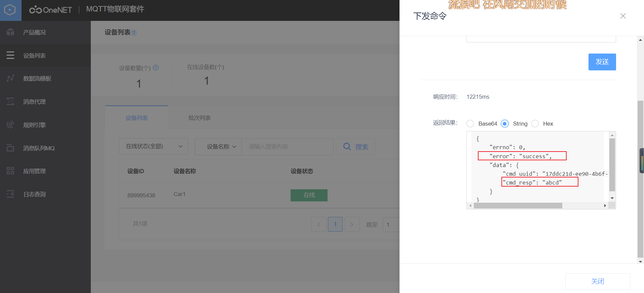
Task: Click the 消息代理 icon
Action: click(10, 101)
